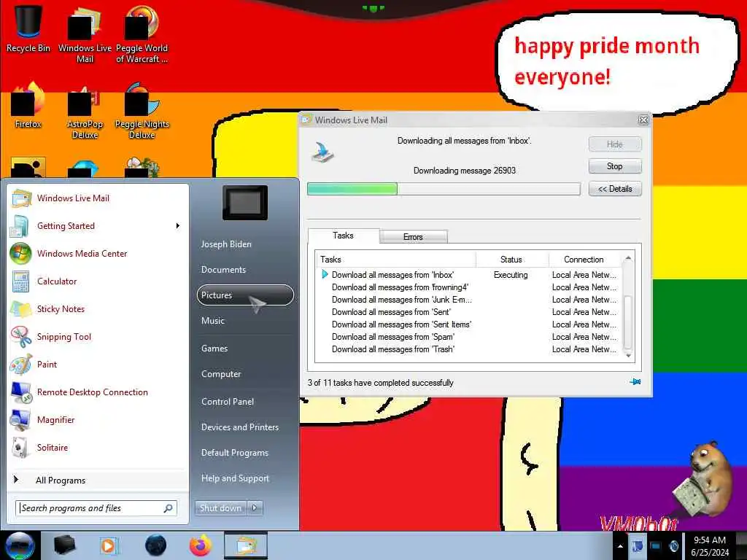Open Windows Live Mail desktop shortcut

[85, 34]
